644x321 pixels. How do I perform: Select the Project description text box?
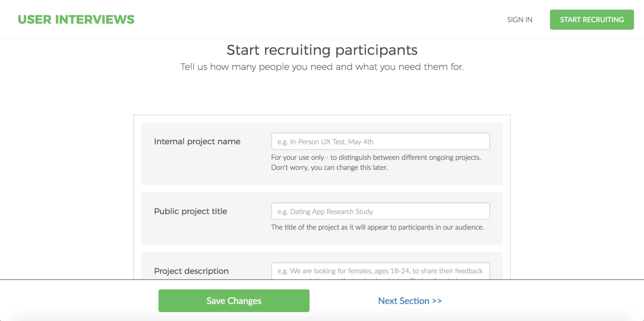pyautogui.click(x=380, y=271)
